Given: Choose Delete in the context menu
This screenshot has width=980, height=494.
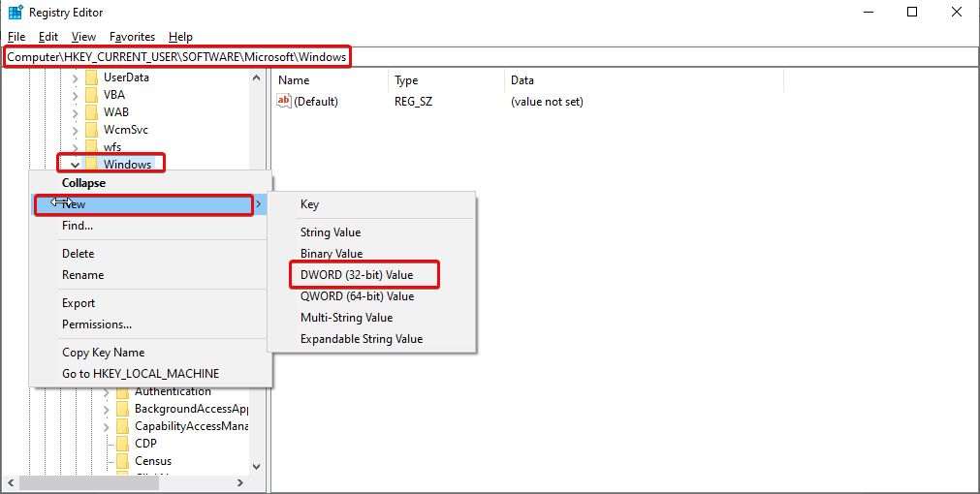Looking at the screenshot, I should coord(150,254).
